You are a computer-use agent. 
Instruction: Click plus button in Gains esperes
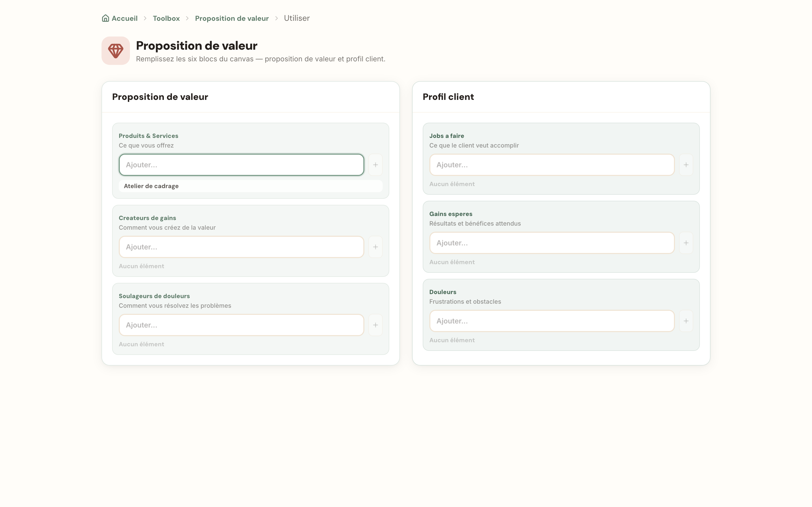click(x=686, y=243)
